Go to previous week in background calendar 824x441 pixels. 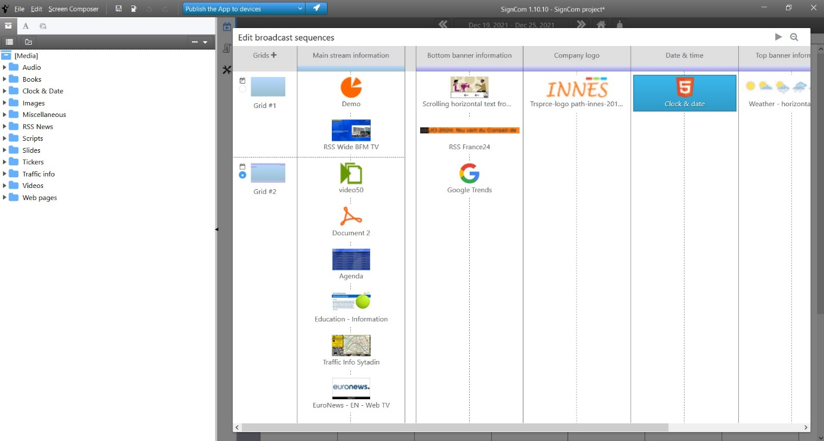442,24
